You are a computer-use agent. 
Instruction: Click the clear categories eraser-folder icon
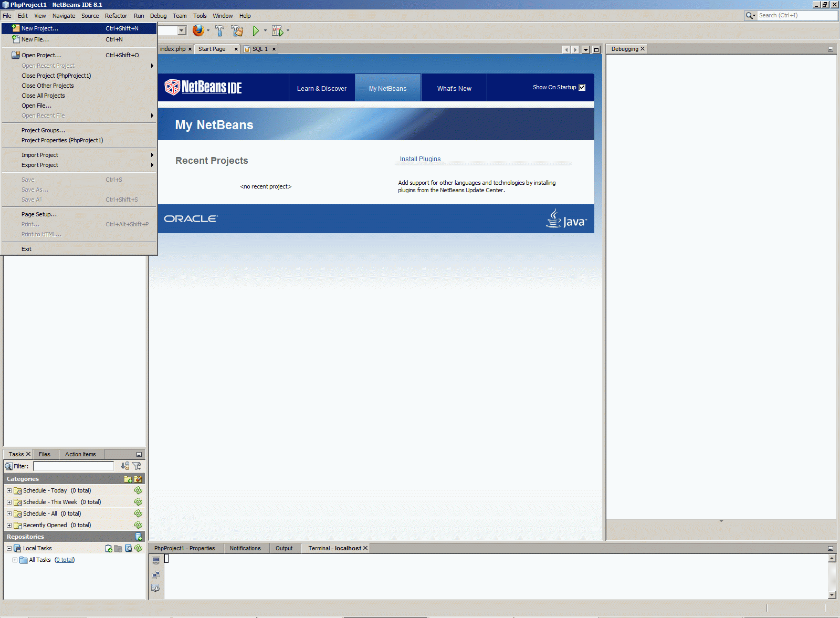coord(138,479)
